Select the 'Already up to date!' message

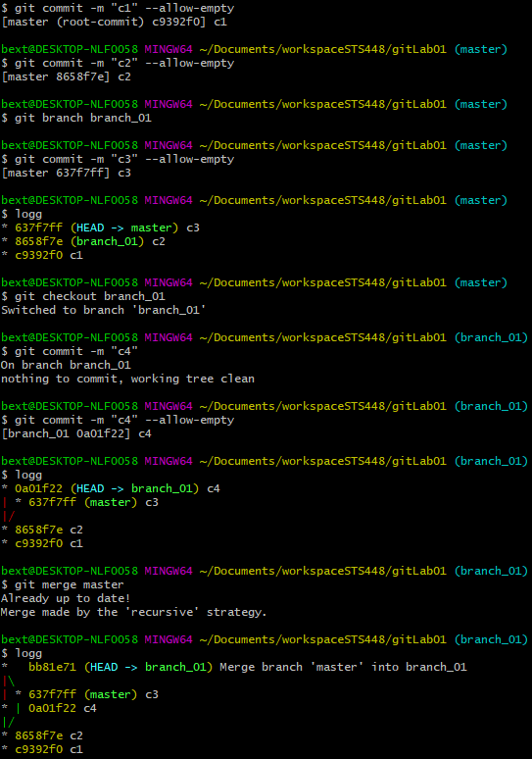tap(66, 598)
